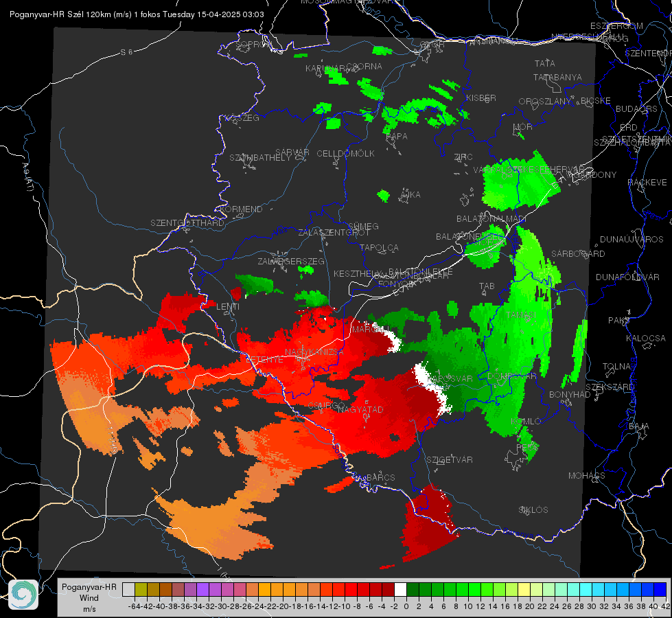This screenshot has height=618, width=672.
Task: Click the KALOCSA city label
Action: (645, 339)
